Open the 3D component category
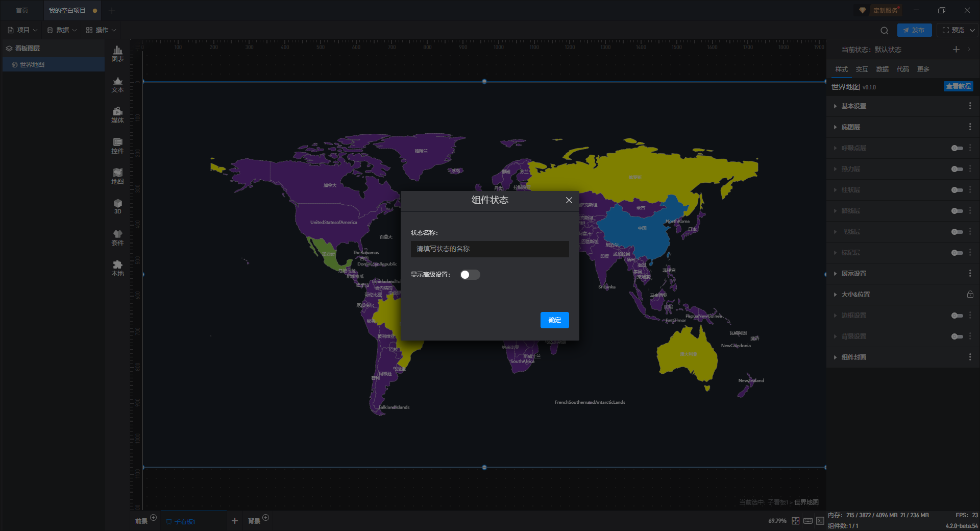Image resolution: width=980 pixels, height=531 pixels. coord(117,206)
